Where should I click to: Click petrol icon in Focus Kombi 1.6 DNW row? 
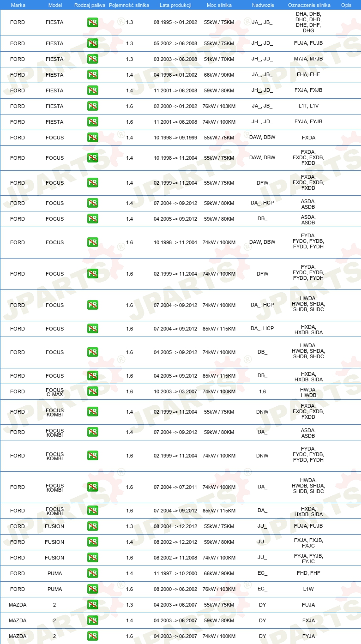point(93,456)
